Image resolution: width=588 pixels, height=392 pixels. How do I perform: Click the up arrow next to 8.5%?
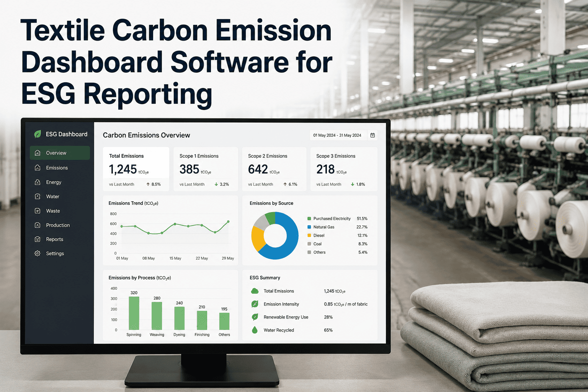pyautogui.click(x=148, y=184)
